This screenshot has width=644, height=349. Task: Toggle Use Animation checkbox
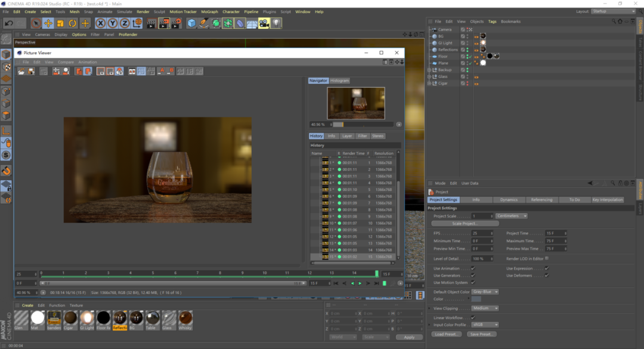[x=473, y=268]
